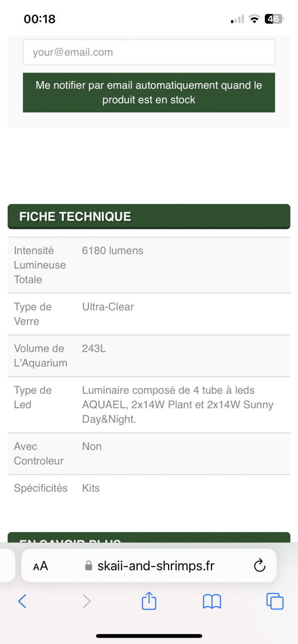Tap the clock showing 00:18
Image resolution: width=298 pixels, height=644 pixels.
[39, 19]
